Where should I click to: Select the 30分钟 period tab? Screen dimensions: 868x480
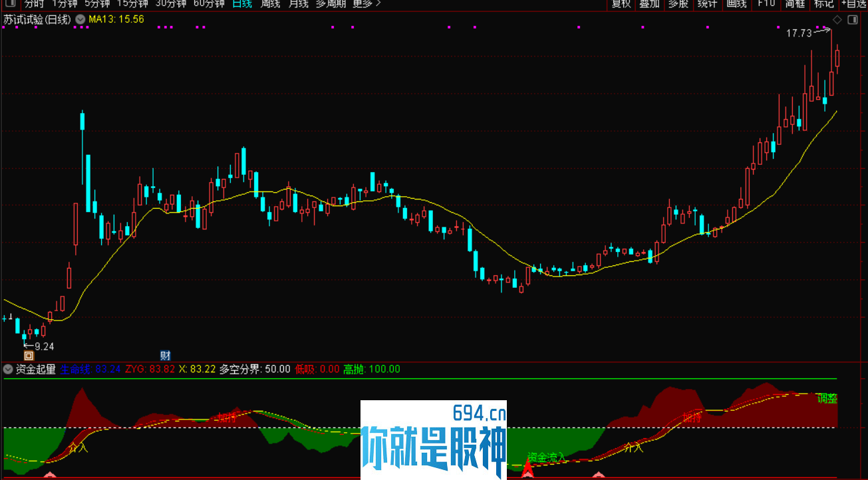coord(171,3)
